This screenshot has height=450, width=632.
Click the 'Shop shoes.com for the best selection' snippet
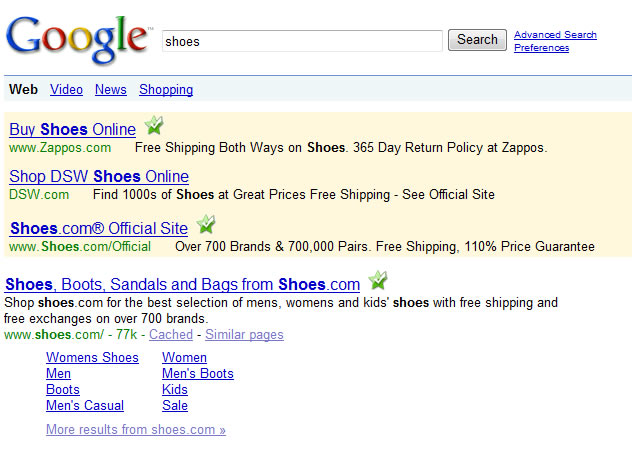[x=281, y=311]
